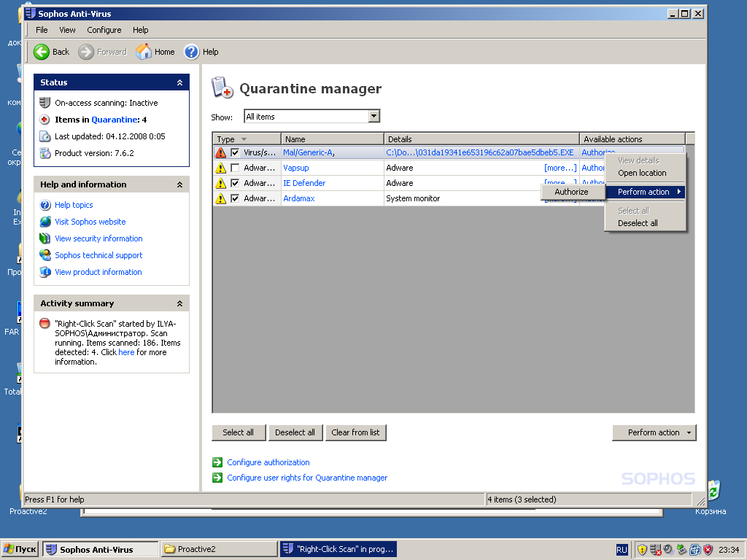This screenshot has height=560, width=747.
Task: Open the Help menu in menu bar
Action: (x=141, y=29)
